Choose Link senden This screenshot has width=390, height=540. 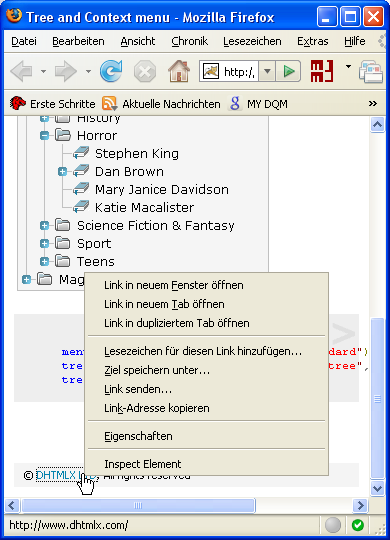click(207, 389)
